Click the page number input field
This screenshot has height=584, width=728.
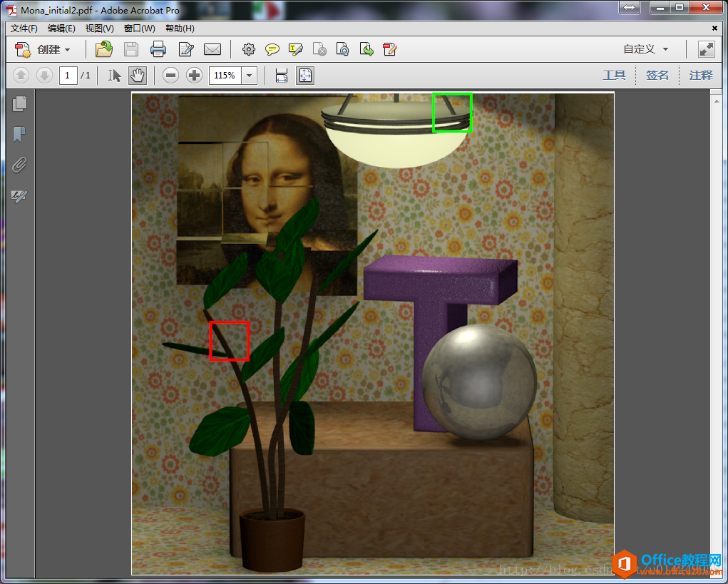click(x=68, y=75)
